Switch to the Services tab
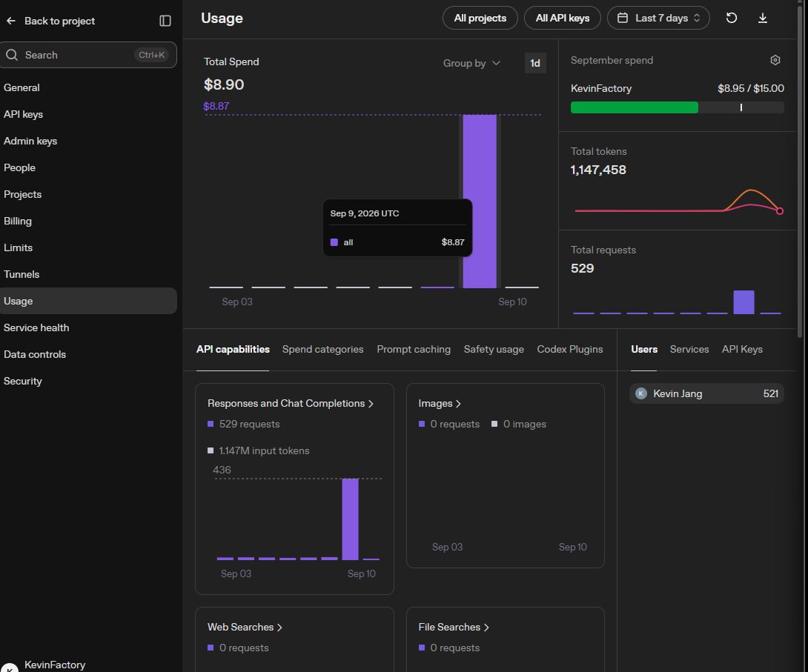The image size is (808, 672). coord(689,349)
